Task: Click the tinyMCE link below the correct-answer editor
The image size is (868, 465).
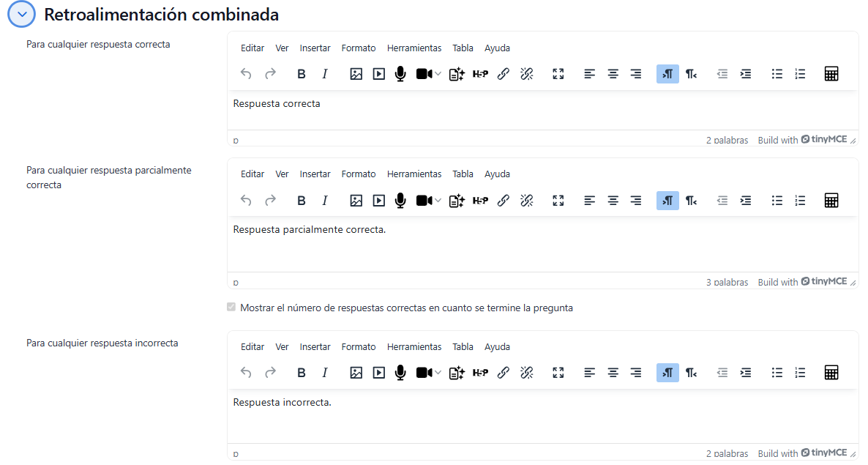Action: point(823,139)
